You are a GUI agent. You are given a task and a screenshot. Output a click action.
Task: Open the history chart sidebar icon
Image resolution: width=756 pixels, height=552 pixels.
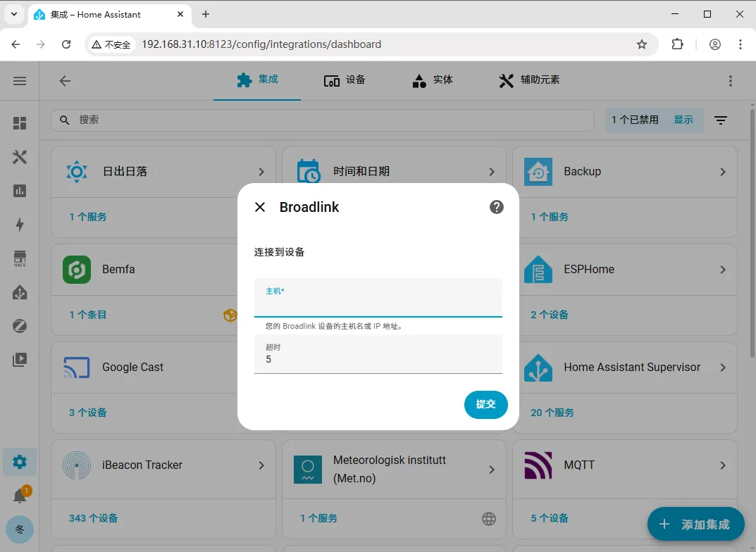pyautogui.click(x=20, y=191)
